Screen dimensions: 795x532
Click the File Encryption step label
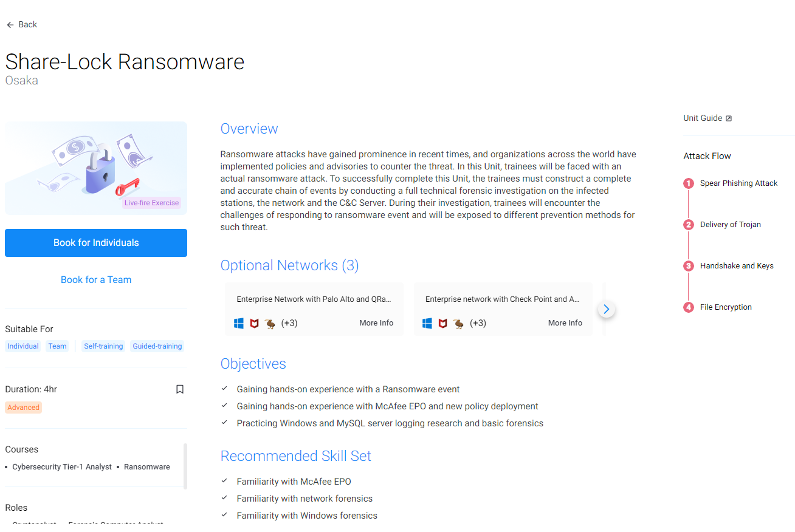726,307
